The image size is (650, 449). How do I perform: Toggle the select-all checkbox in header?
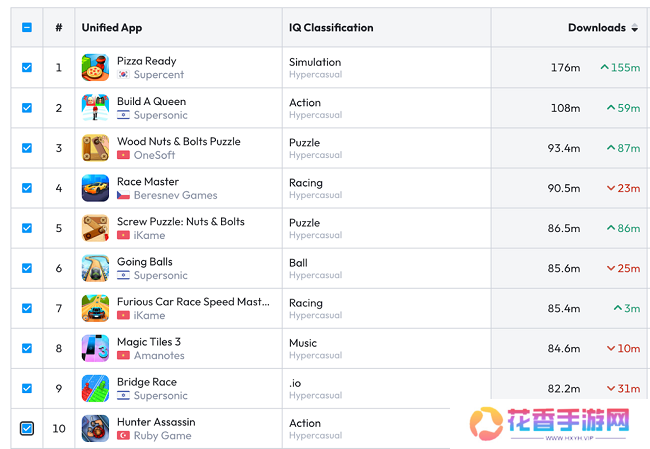pos(27,28)
